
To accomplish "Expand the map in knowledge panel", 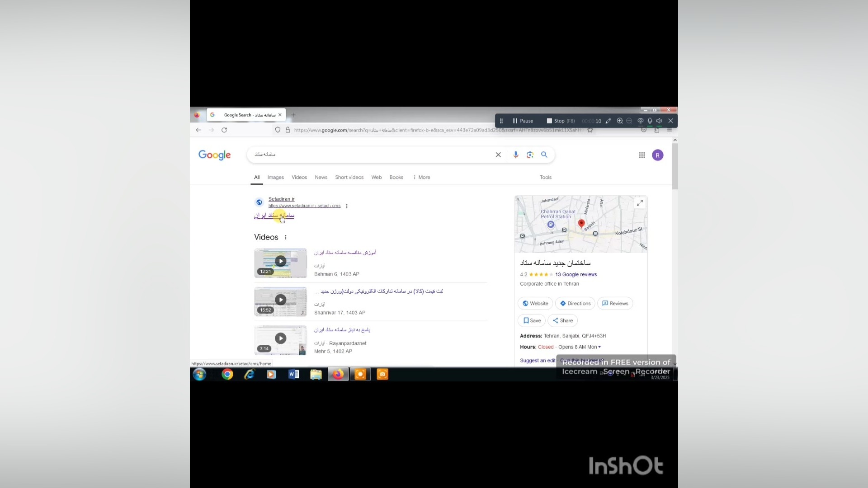I will tap(640, 203).
